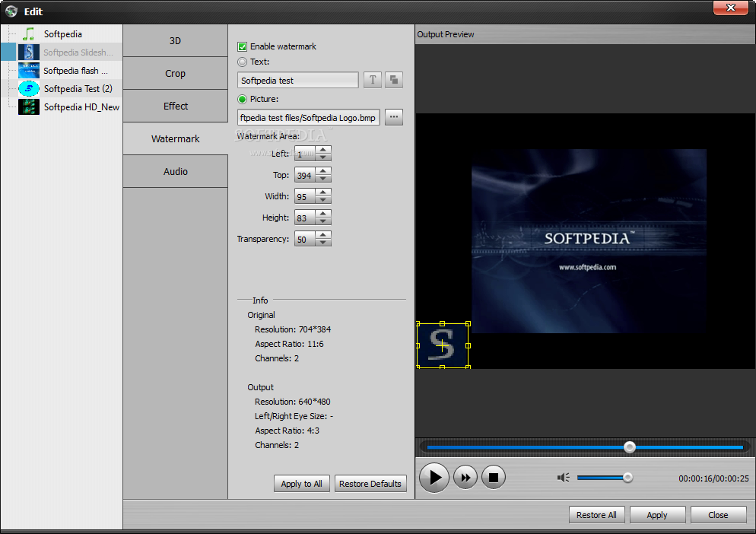Increase the Top value with up arrow
Image resolution: width=756 pixels, height=534 pixels.
[323, 170]
